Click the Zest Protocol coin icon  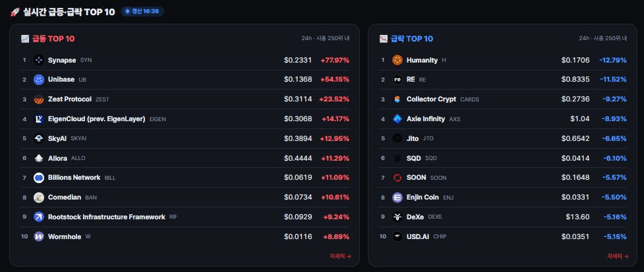click(39, 99)
